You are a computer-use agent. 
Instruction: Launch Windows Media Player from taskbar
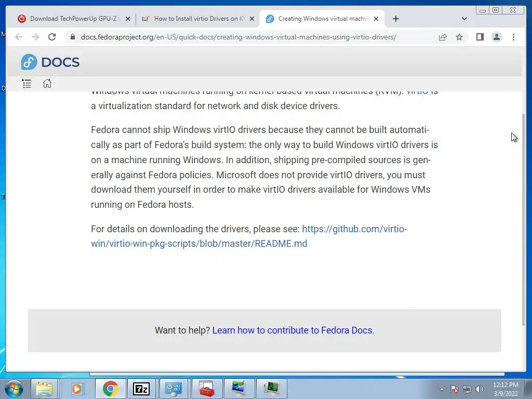coord(77,389)
